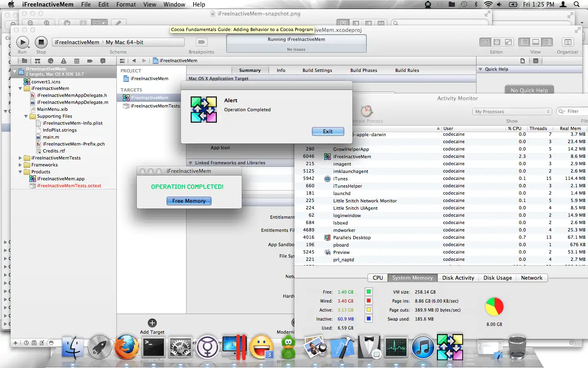Open Xcode from the Dock
The image size is (588, 368).
coord(342,348)
